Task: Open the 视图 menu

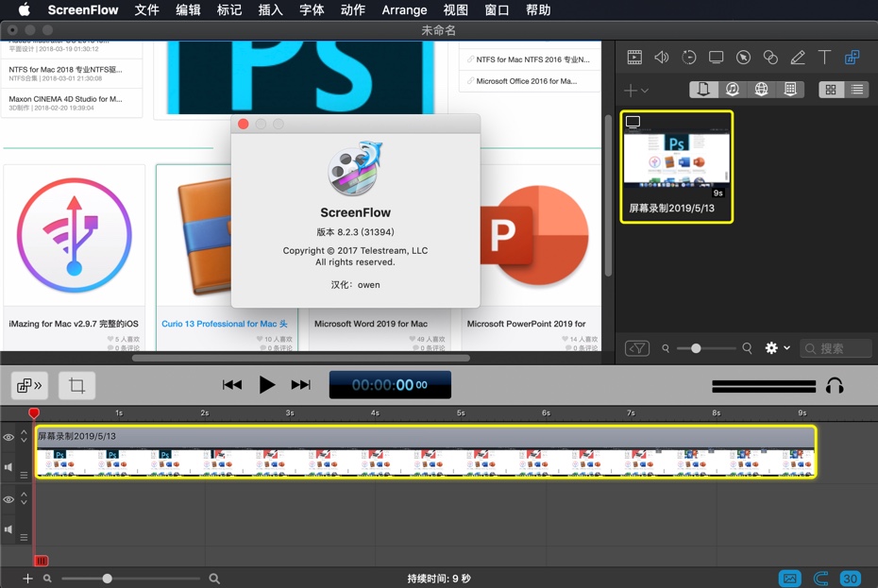Action: coord(455,10)
